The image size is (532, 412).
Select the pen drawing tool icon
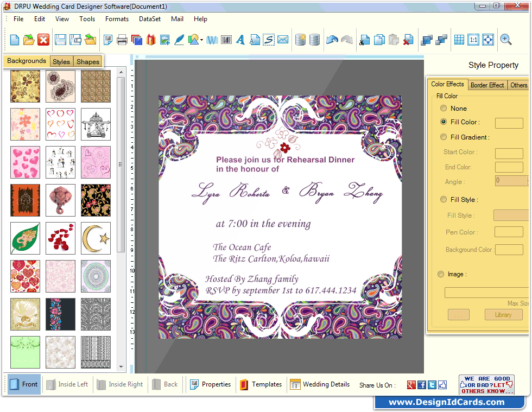pos(179,40)
